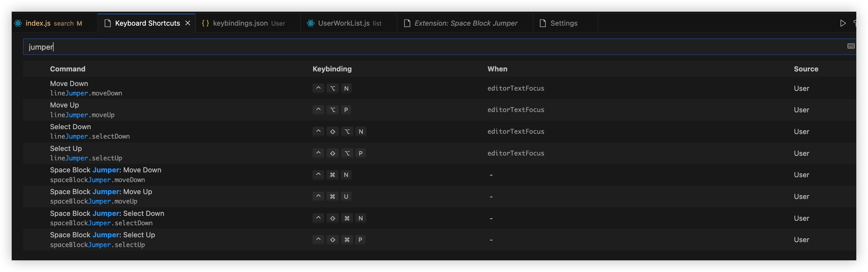Sort by the Command column header
The width and height of the screenshot is (868, 272).
pos(67,69)
